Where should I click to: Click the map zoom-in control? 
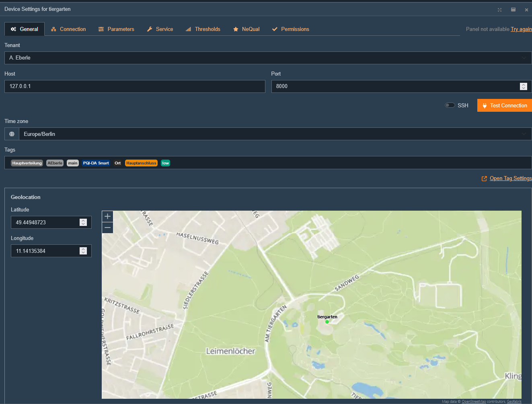107,216
